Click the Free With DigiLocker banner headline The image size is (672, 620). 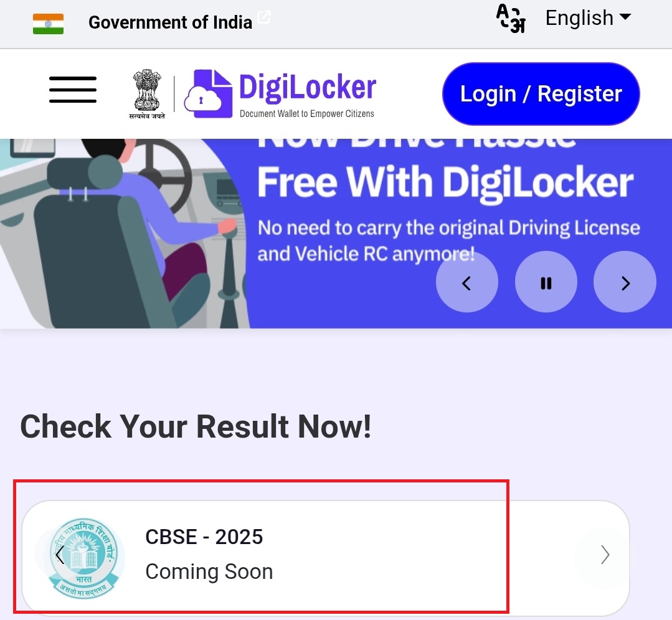(x=446, y=182)
